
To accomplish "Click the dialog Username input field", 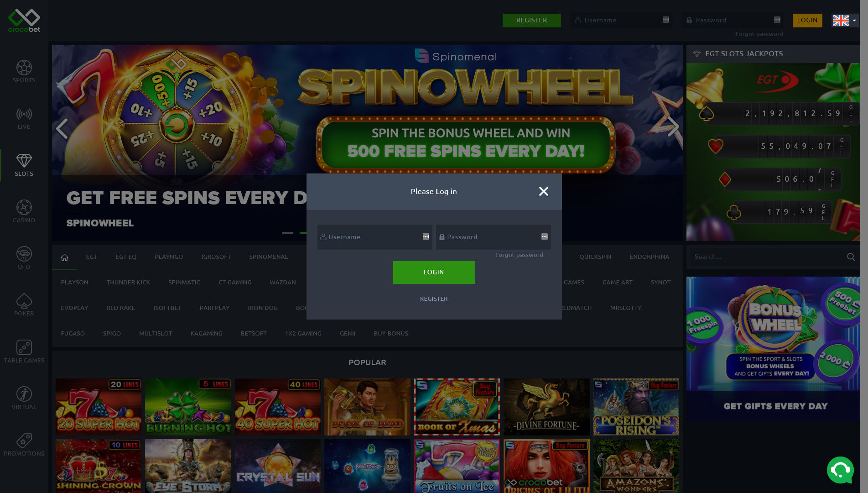I will click(374, 237).
